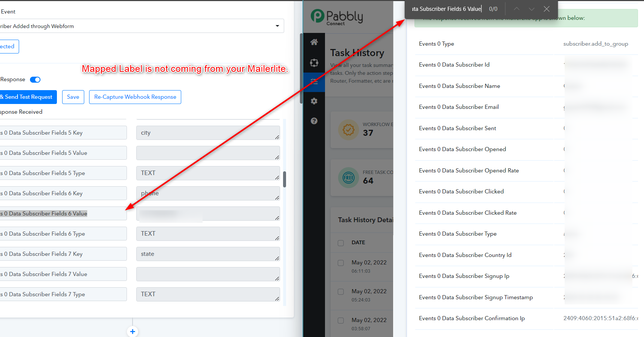Check the May 02, 2022 05:24:03 row checkbox
The width and height of the screenshot is (644, 337).
coord(341,292)
